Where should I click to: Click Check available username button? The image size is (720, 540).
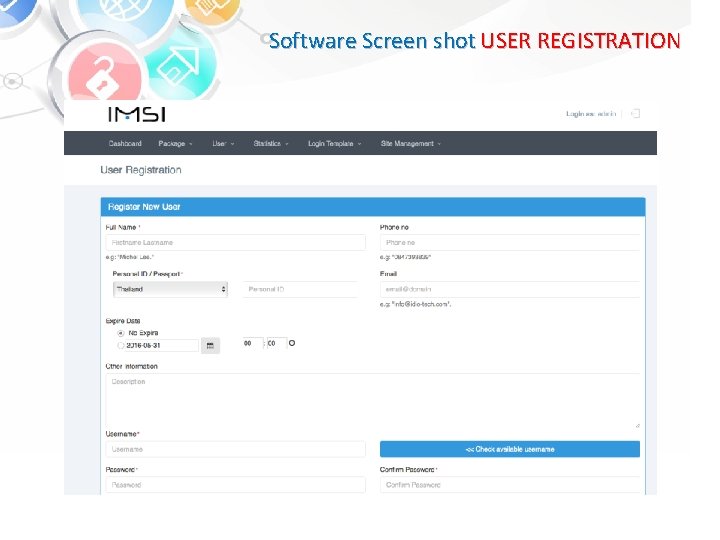[510, 449]
